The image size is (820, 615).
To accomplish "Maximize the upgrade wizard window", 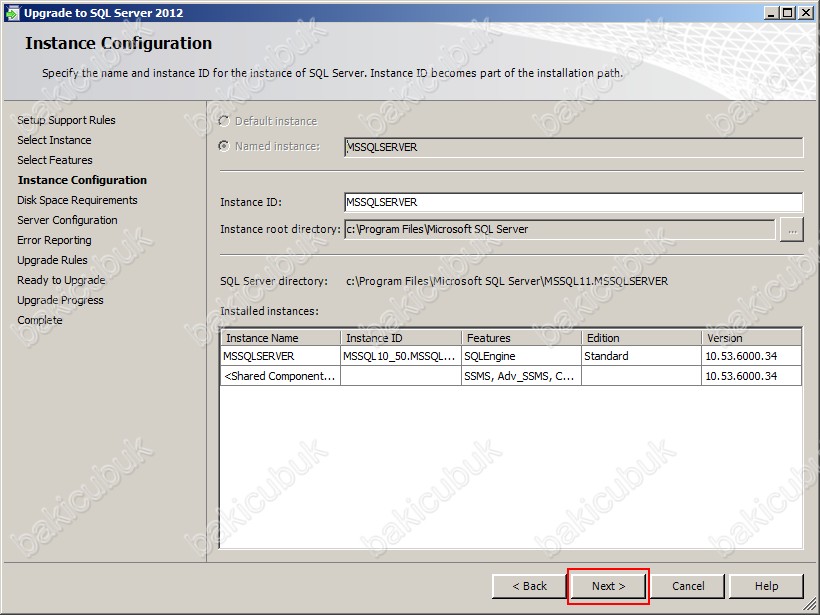I will pyautogui.click(x=787, y=13).
